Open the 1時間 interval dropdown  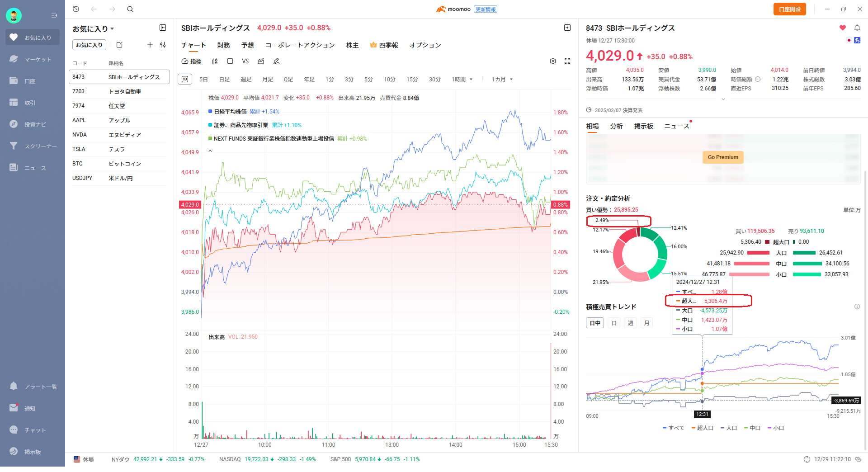pos(462,79)
